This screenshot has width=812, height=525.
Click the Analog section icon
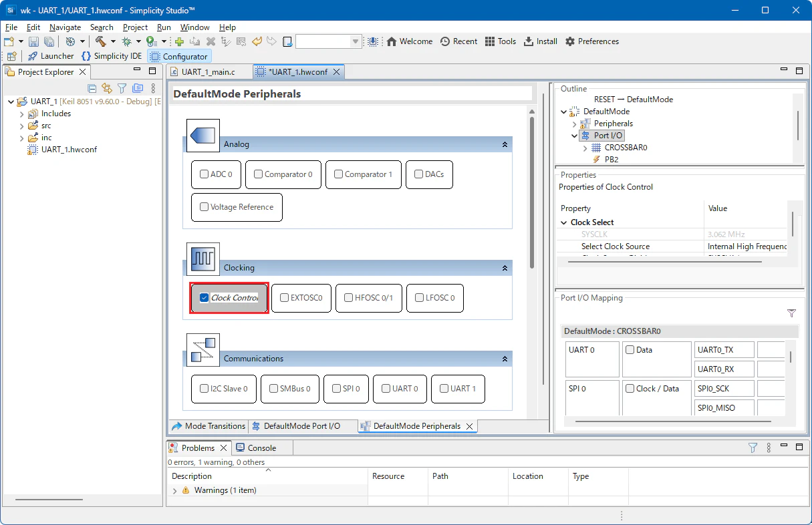(202, 136)
